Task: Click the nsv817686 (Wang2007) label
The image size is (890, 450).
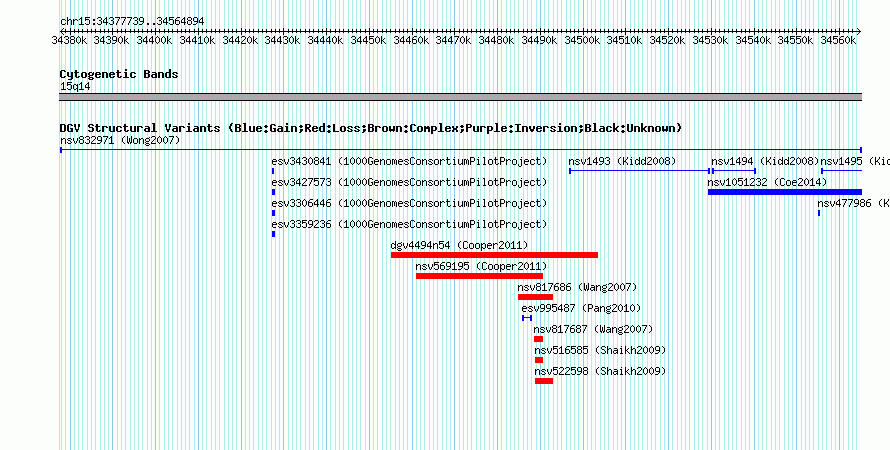Action: (577, 287)
